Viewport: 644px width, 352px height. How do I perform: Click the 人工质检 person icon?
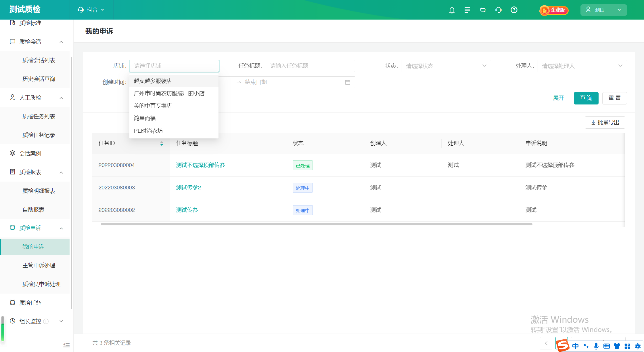pos(12,97)
